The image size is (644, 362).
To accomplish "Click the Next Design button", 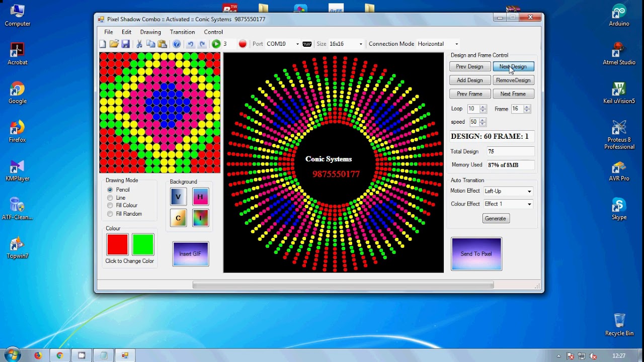I will click(513, 66).
